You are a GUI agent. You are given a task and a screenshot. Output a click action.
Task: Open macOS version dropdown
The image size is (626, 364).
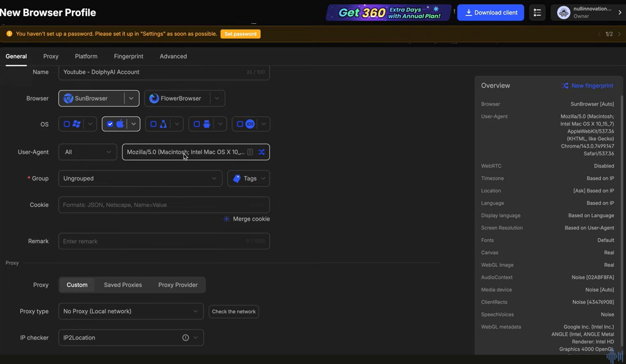point(133,124)
